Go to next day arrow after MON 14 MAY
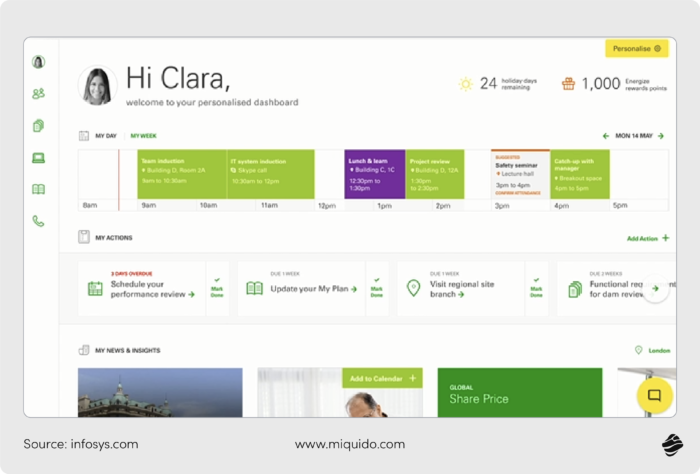This screenshot has width=700, height=474. [661, 135]
